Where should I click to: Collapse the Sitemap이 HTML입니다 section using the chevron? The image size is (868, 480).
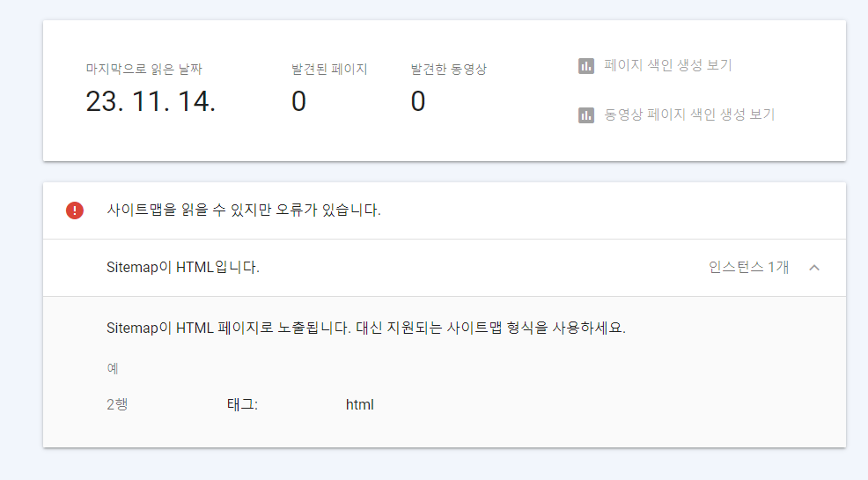(814, 268)
